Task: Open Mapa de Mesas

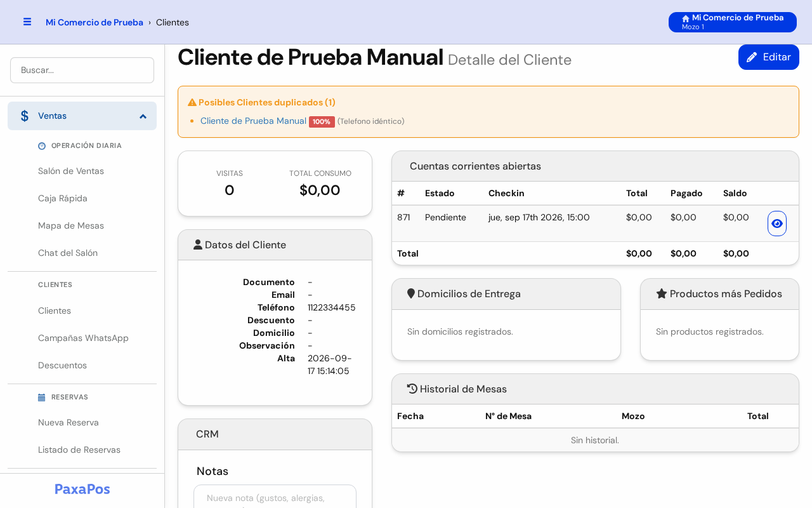Action: [x=71, y=225]
